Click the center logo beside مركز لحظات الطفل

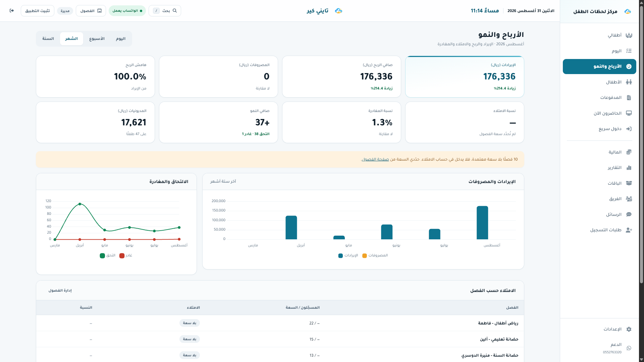[x=628, y=11]
